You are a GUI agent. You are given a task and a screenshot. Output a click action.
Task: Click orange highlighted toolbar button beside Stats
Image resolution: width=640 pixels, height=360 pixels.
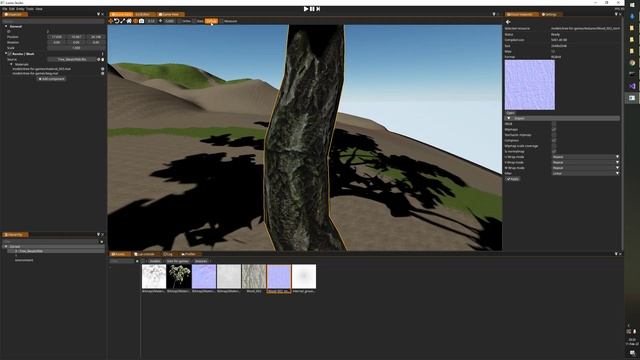tap(211, 21)
